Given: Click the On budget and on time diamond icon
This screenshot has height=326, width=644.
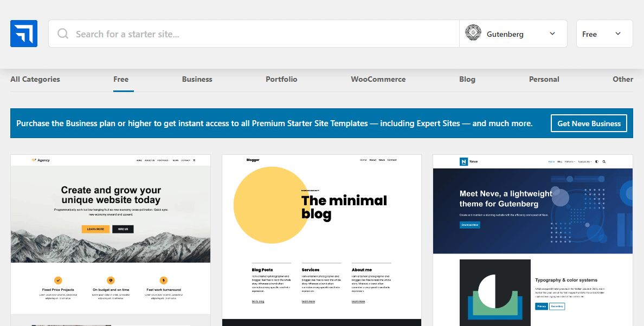Looking at the screenshot, I should coord(111,281).
